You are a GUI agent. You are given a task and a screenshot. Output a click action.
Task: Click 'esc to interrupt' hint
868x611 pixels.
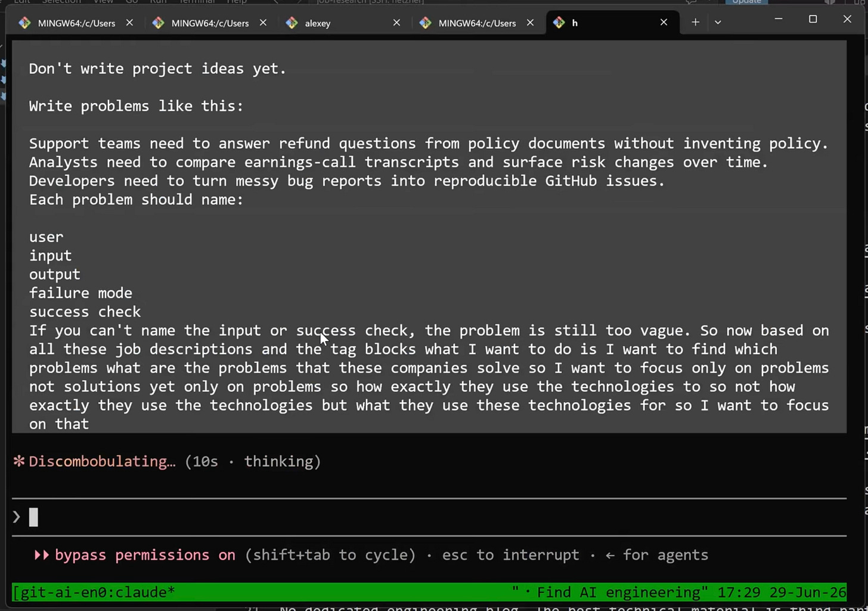pos(510,555)
